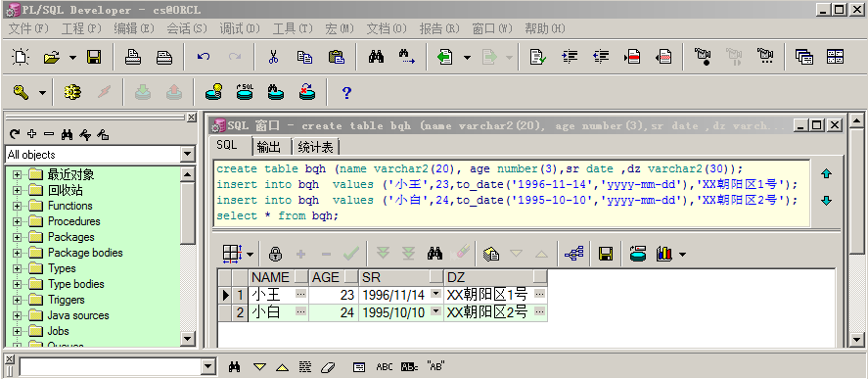Open the 帮助(H) menu
The image size is (868, 379).
545,28
